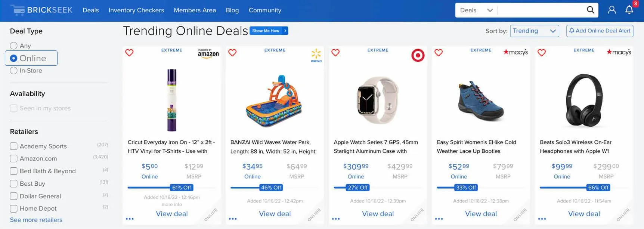Viewport: 644px width, 229px height.
Task: Favorite the Apple Watch Series 7 deal
Action: click(335, 53)
